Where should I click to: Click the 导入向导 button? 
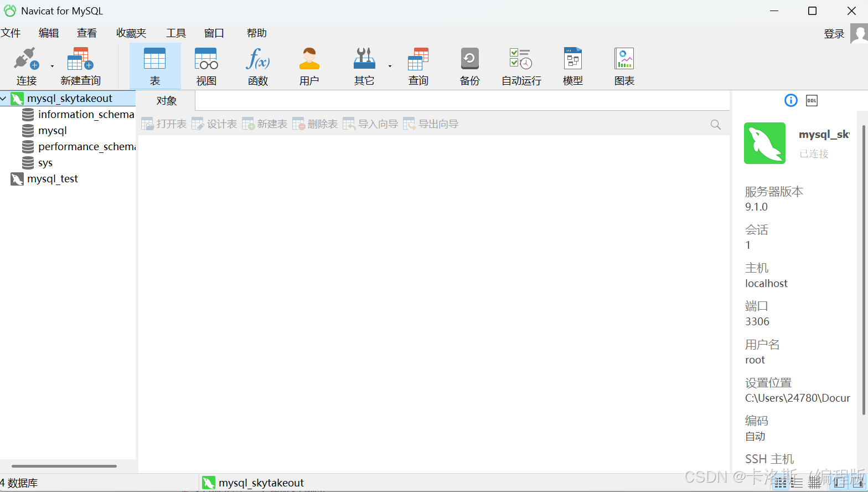[370, 124]
